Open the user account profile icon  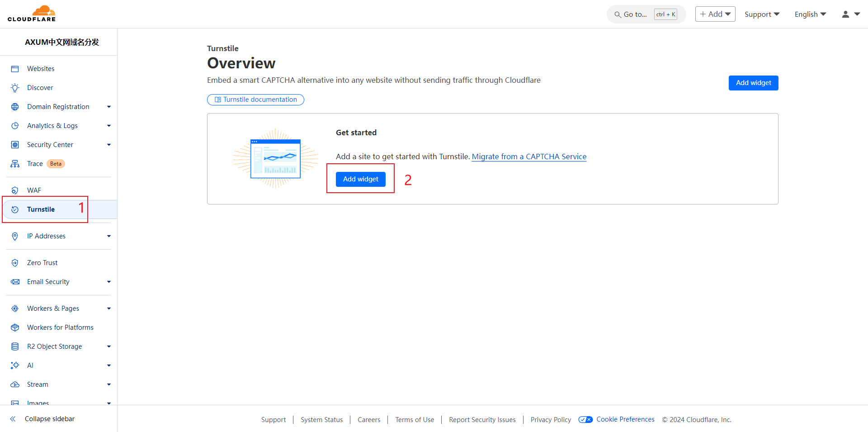click(x=845, y=14)
